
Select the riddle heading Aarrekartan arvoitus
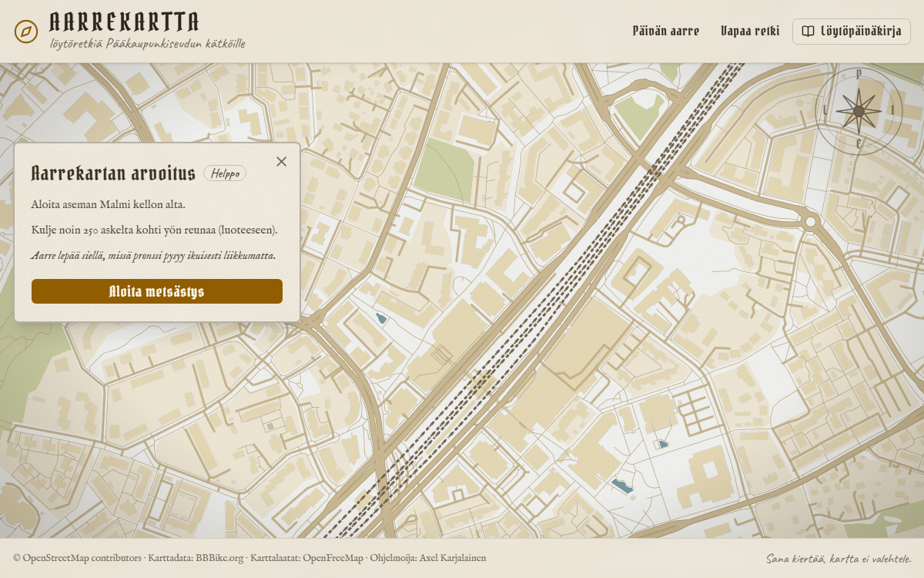(x=113, y=173)
